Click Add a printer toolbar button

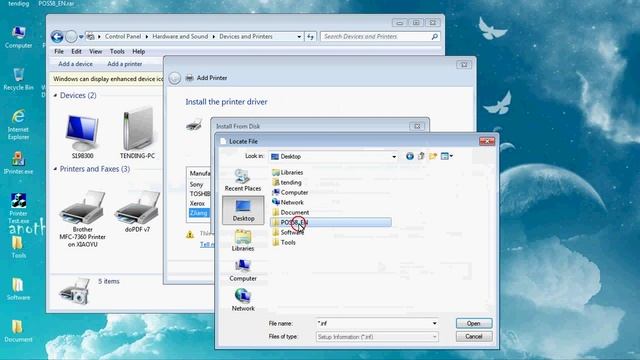point(124,64)
